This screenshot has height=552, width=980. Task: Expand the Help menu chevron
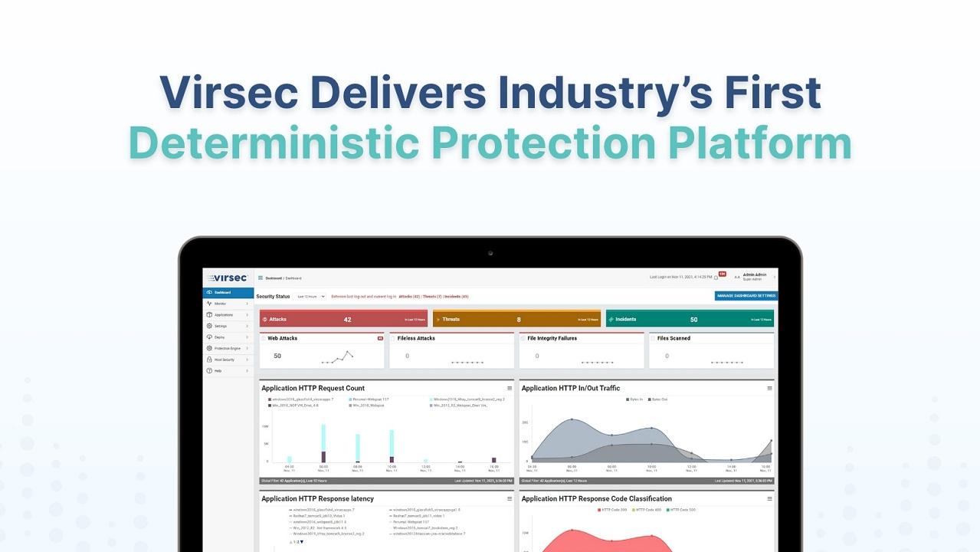247,370
